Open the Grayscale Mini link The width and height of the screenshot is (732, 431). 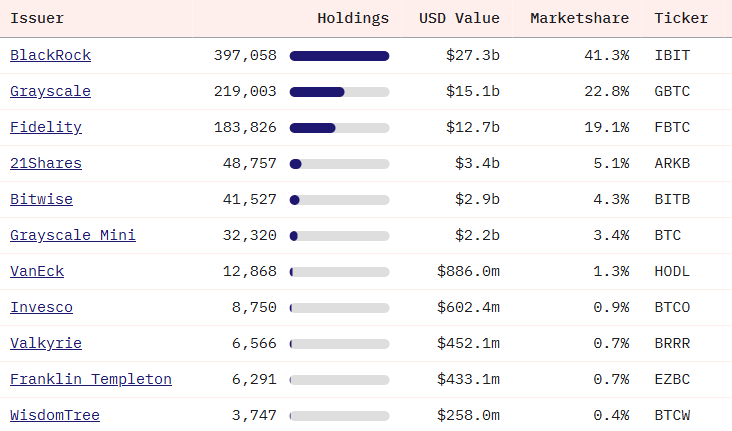(x=73, y=235)
